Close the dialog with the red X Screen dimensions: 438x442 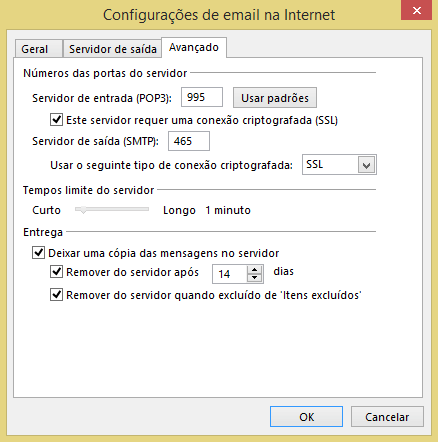tap(416, 10)
